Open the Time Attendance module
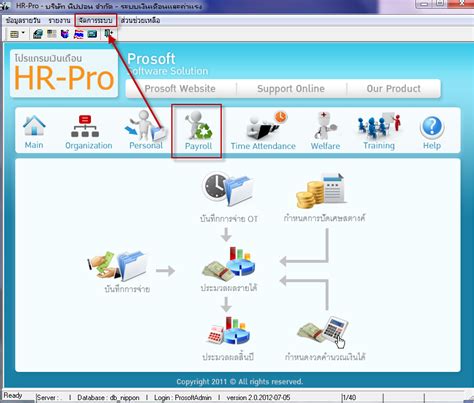 (263, 131)
